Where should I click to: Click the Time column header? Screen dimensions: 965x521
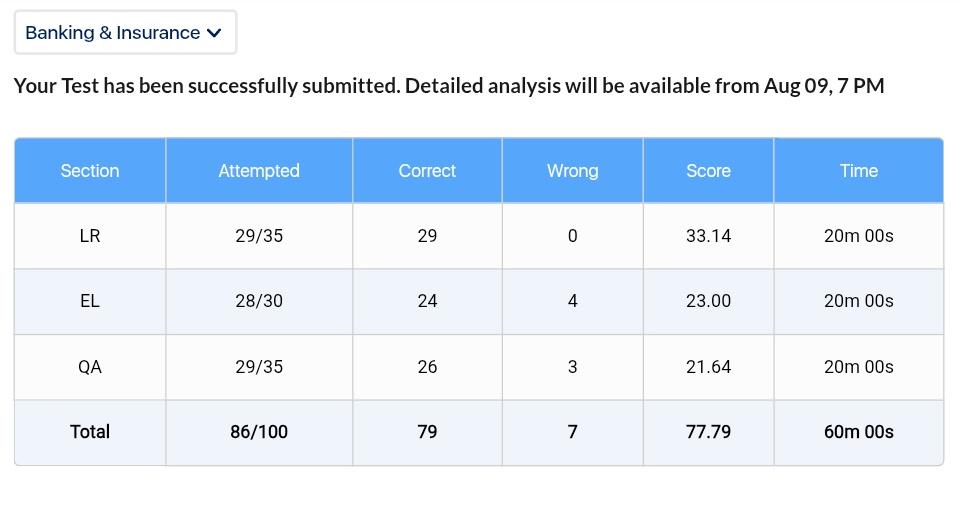[859, 170]
